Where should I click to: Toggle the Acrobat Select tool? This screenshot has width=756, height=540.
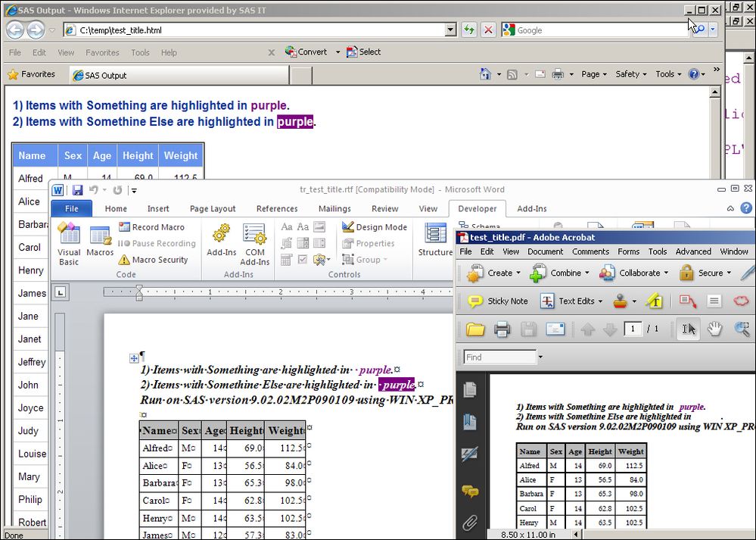tap(688, 329)
